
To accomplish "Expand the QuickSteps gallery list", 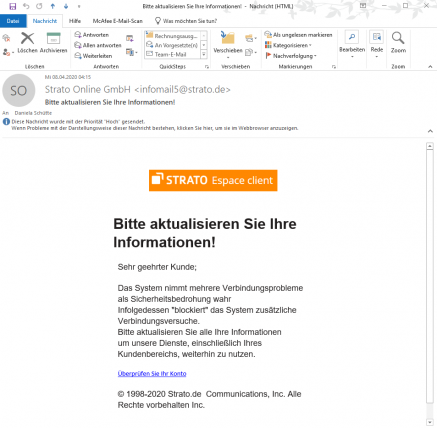I will click(204, 54).
